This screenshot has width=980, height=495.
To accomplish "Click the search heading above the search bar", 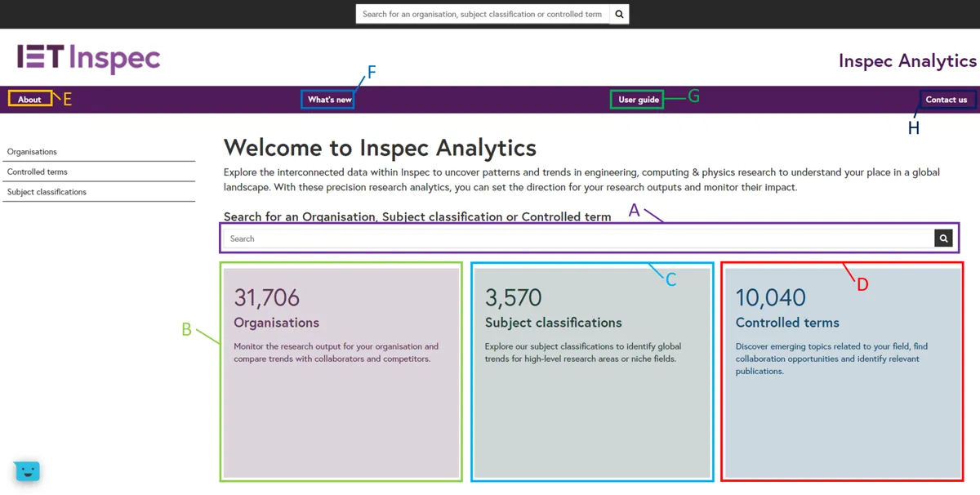I will (417, 216).
